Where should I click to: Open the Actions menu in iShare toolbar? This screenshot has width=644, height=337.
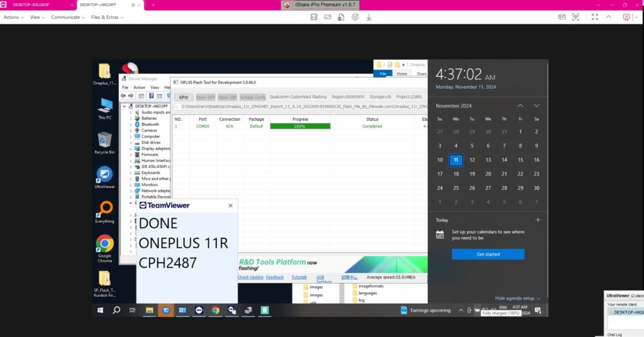[13, 17]
